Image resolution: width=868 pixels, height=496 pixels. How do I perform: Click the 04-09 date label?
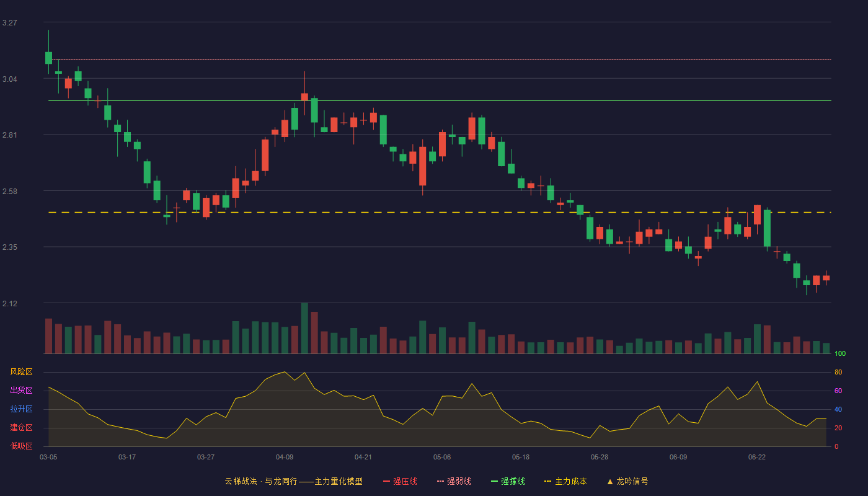click(x=285, y=457)
